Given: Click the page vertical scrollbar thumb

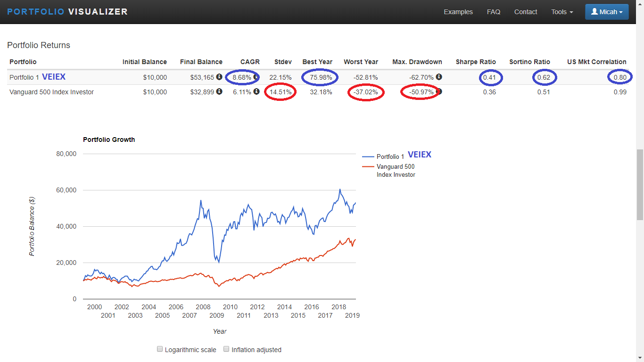Looking at the screenshot, I should 640,185.
